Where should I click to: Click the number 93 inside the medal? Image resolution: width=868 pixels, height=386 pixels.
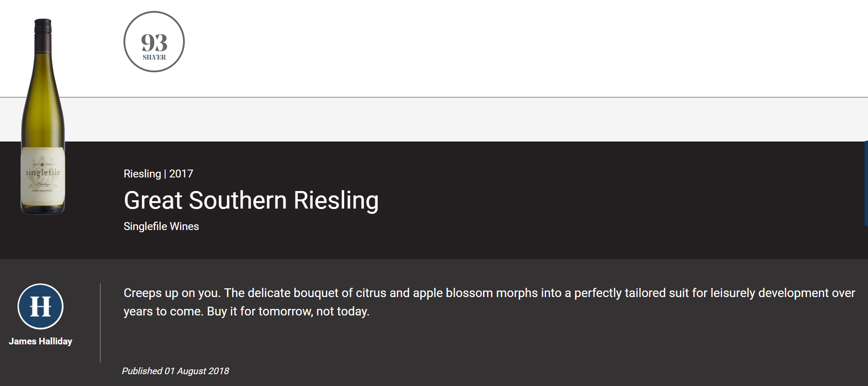pyautogui.click(x=154, y=43)
